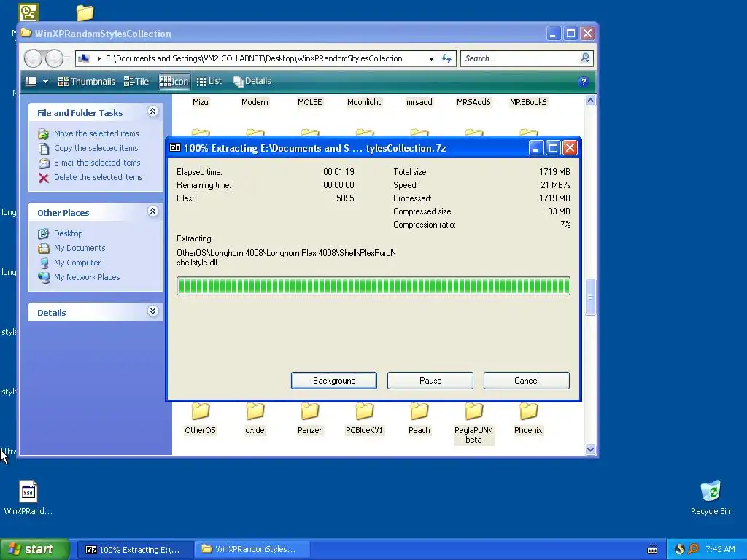Select the folder icon at top of desktop
This screenshot has width=747, height=560.
tap(85, 12)
